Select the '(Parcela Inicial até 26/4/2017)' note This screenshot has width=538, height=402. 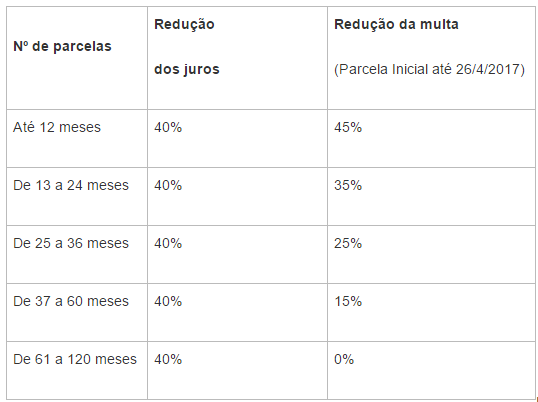click(429, 69)
